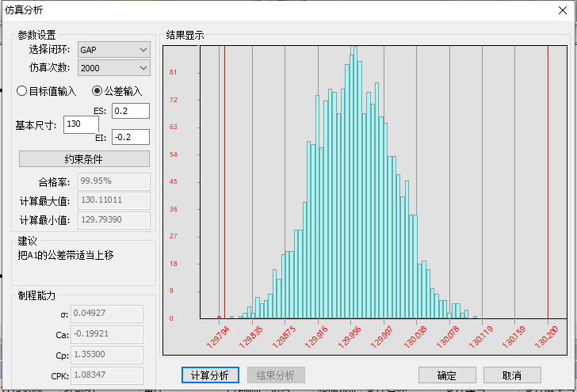The width and height of the screenshot is (577, 392).
Task: Click the EI lower tolerance field
Action: click(x=130, y=137)
